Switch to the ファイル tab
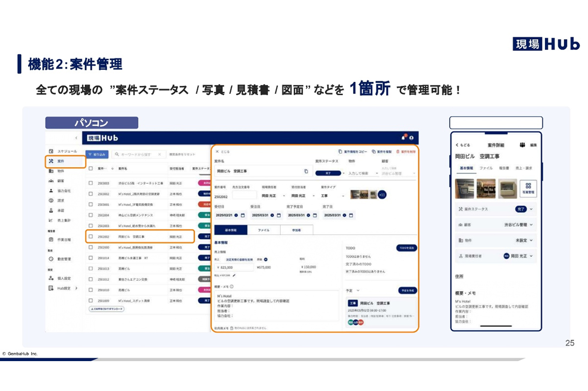588x391 pixels. 264,230
